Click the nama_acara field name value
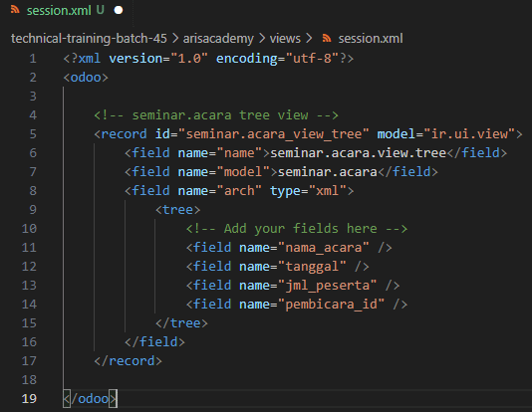Screen dimensions: 532x412 coord(324,248)
